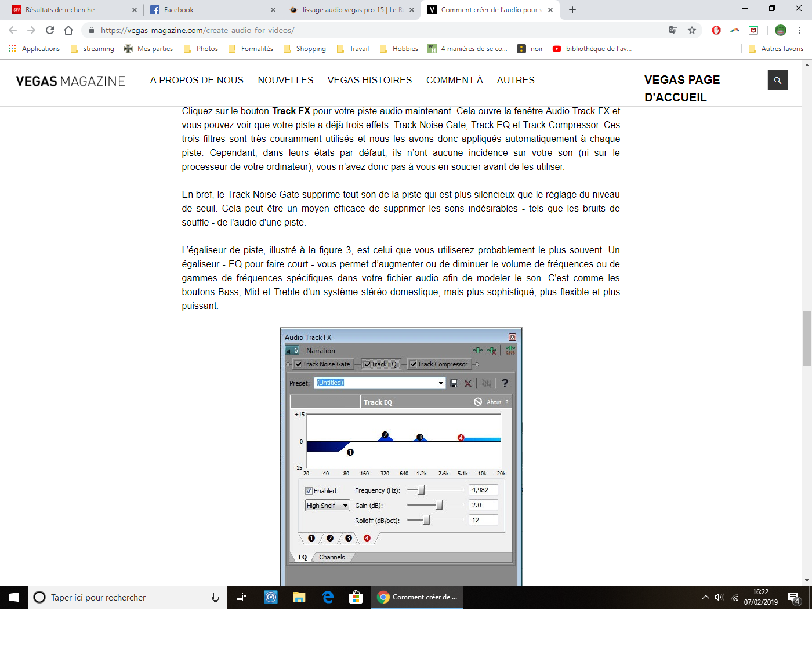The width and height of the screenshot is (812, 654).
Task: Reload the vegas-magazine page
Action: point(50,30)
